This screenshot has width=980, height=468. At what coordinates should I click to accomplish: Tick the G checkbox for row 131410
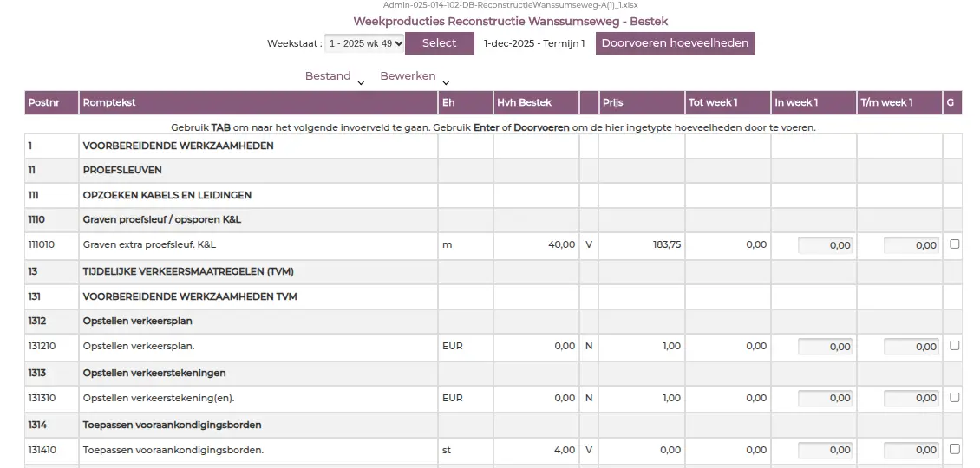pos(954,449)
